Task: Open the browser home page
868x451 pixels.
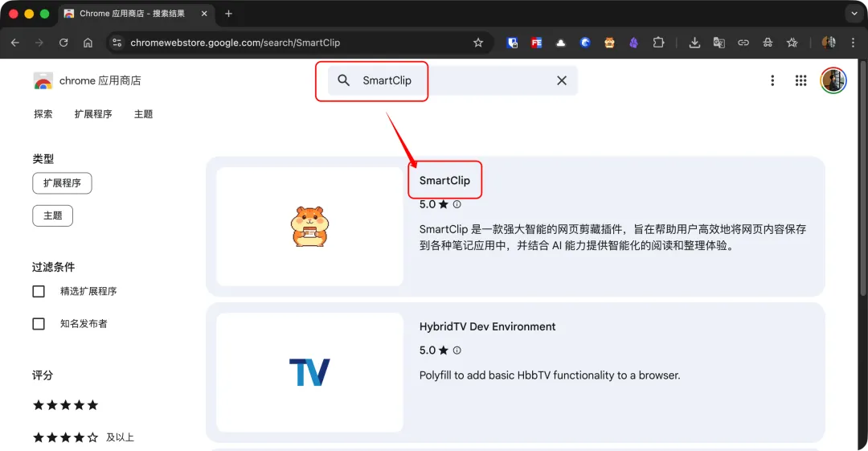Action: tap(88, 43)
